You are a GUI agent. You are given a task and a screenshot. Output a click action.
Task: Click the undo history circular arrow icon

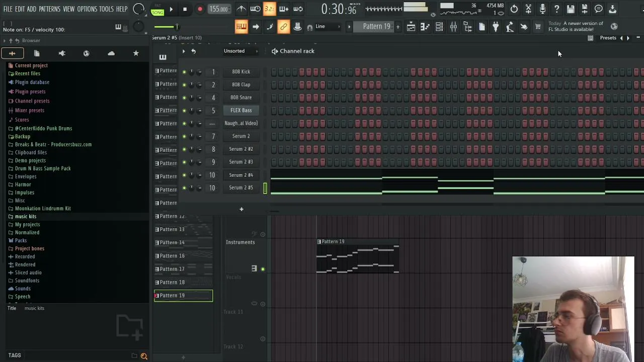click(x=514, y=9)
